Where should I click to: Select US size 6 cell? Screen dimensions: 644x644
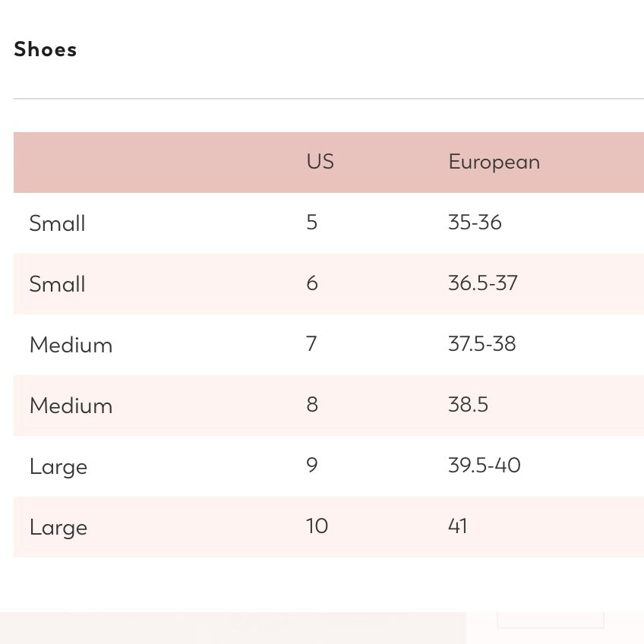(x=312, y=283)
